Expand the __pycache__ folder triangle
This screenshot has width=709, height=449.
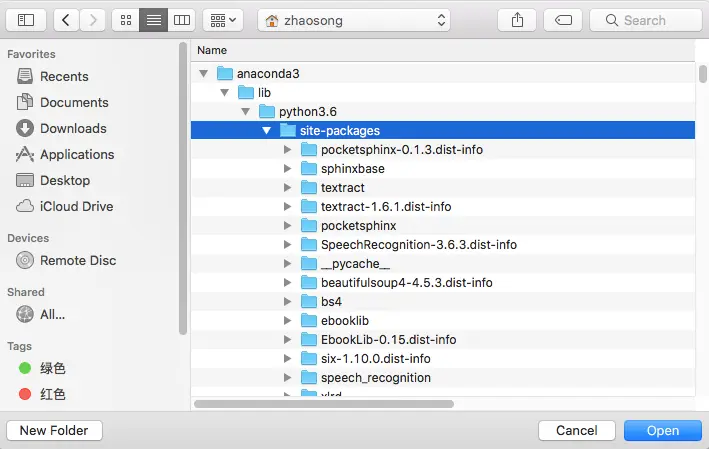[x=287, y=263]
